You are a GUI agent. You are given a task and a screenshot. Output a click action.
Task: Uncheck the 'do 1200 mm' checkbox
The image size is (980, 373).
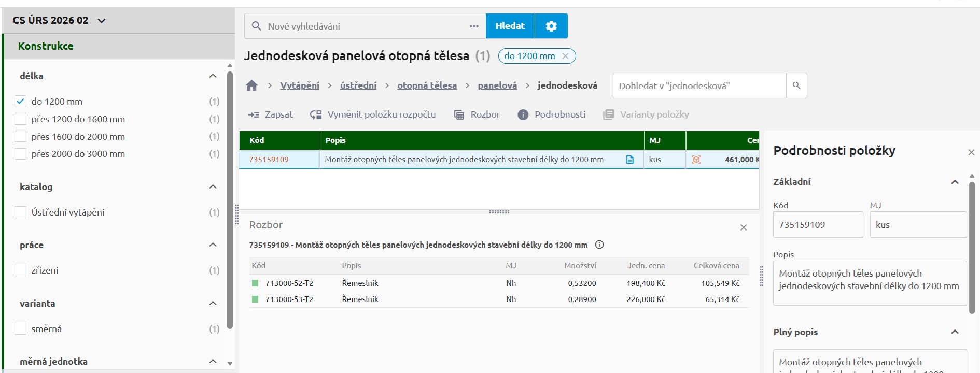[x=21, y=102]
